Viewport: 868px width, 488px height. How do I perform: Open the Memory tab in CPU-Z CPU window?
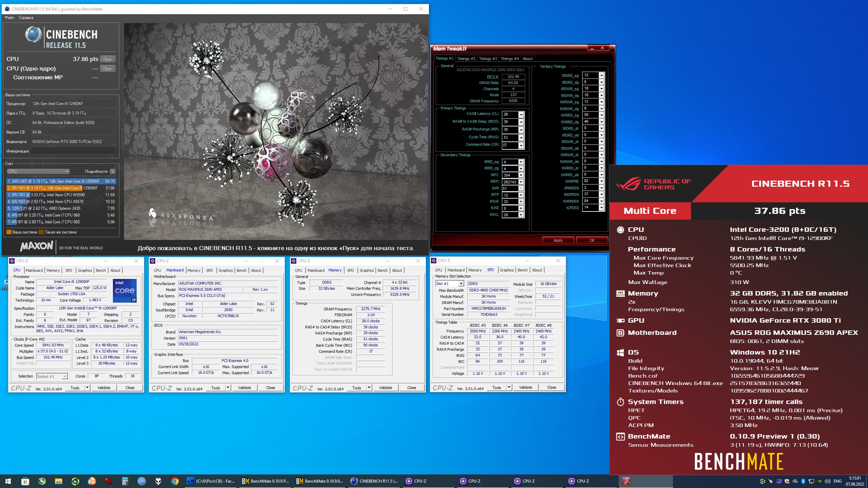tap(53, 270)
